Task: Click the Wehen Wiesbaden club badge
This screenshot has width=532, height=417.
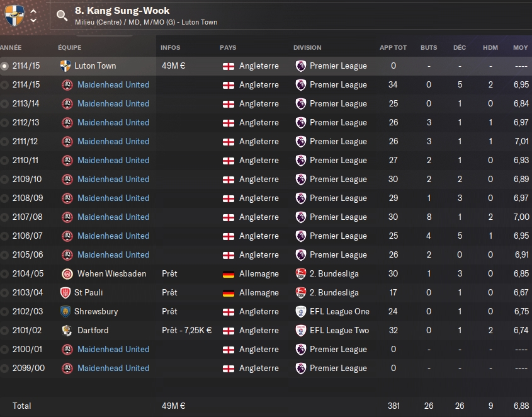Action: pyautogui.click(x=67, y=274)
